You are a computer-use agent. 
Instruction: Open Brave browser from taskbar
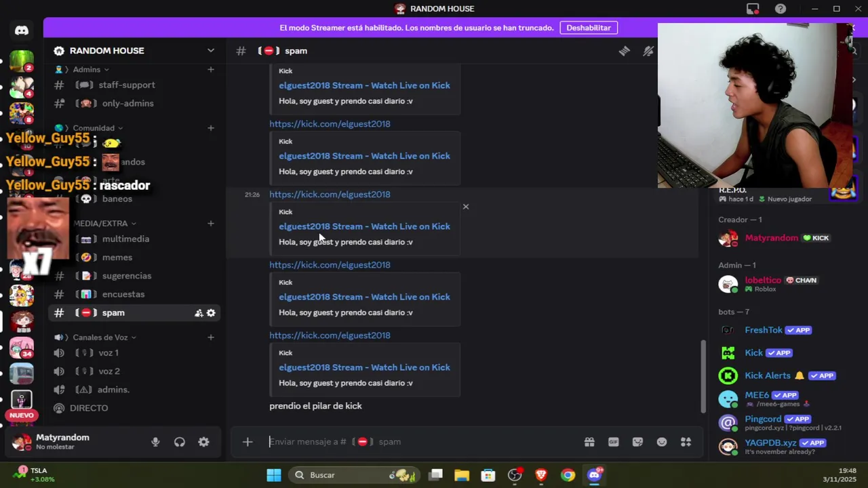541,475
